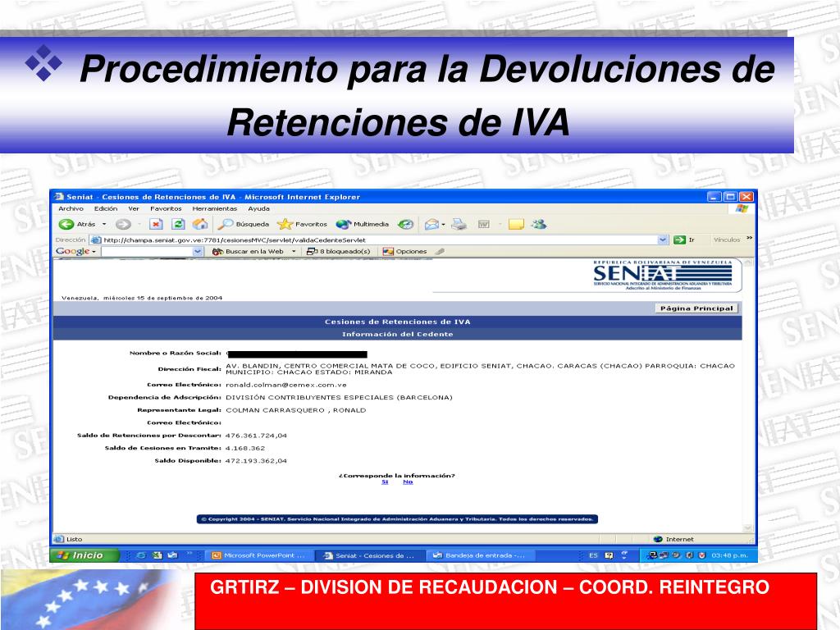Viewport: 840px width, 630px height.
Task: Select Seniat - Cesiones taskbar item
Action: click(369, 555)
